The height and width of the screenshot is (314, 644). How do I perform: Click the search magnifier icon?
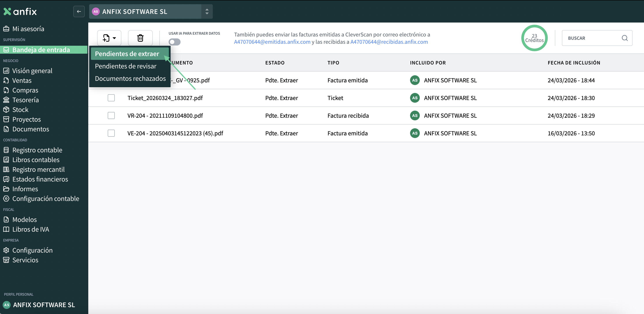pyautogui.click(x=625, y=38)
